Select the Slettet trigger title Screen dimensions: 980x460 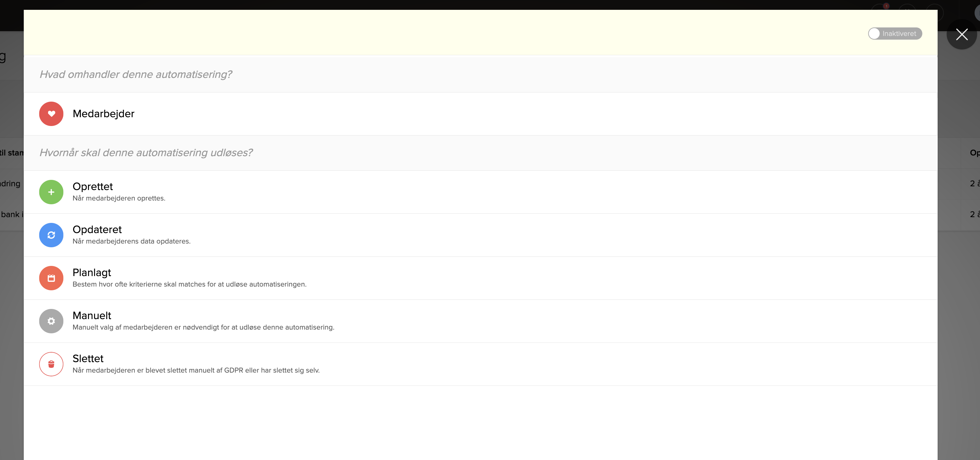click(x=88, y=358)
